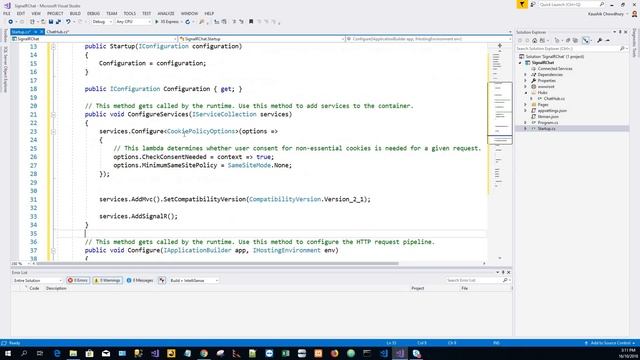This screenshot has width=640, height=360.
Task: Open the Configure member navigation dropdown
Action: [x=429, y=39]
